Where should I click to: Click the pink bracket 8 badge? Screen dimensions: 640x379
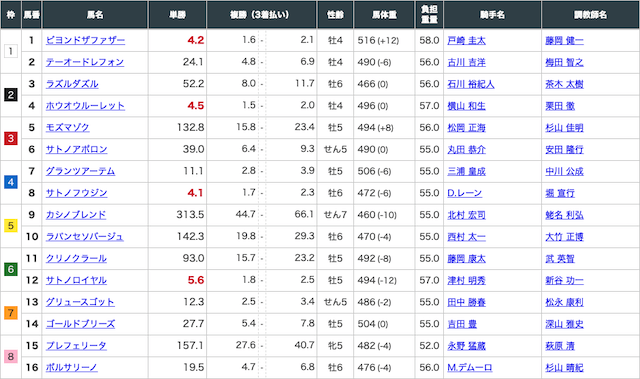point(11,357)
